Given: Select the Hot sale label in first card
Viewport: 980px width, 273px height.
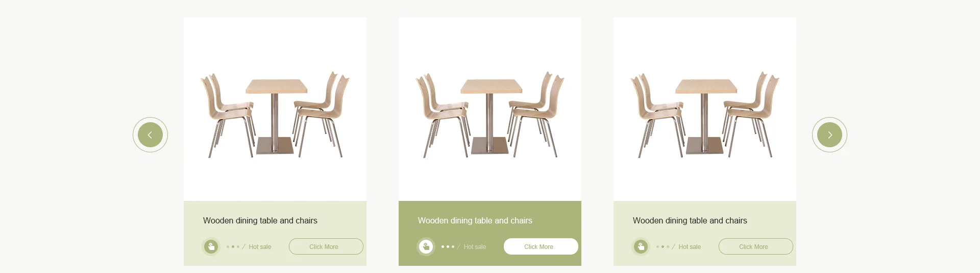Looking at the screenshot, I should [260, 247].
